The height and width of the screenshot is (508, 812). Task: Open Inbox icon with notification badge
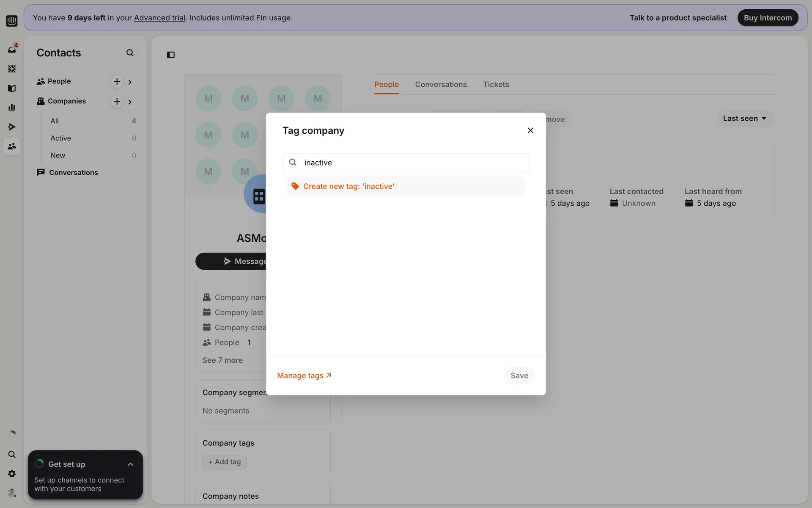12,49
